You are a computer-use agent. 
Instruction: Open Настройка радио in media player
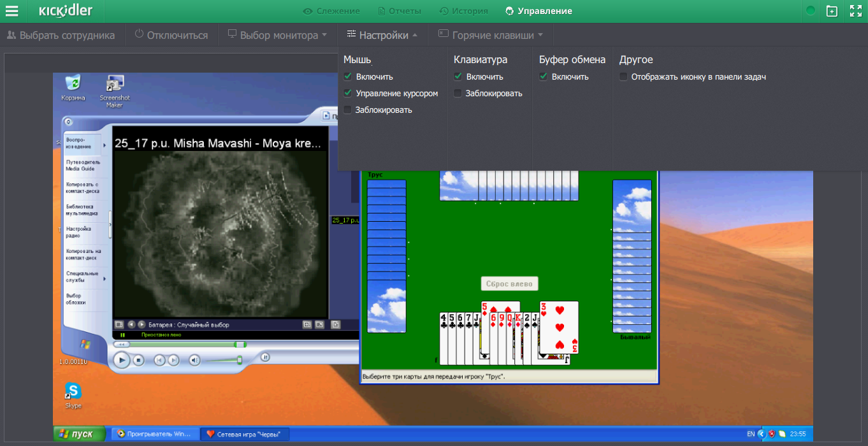pos(79,232)
